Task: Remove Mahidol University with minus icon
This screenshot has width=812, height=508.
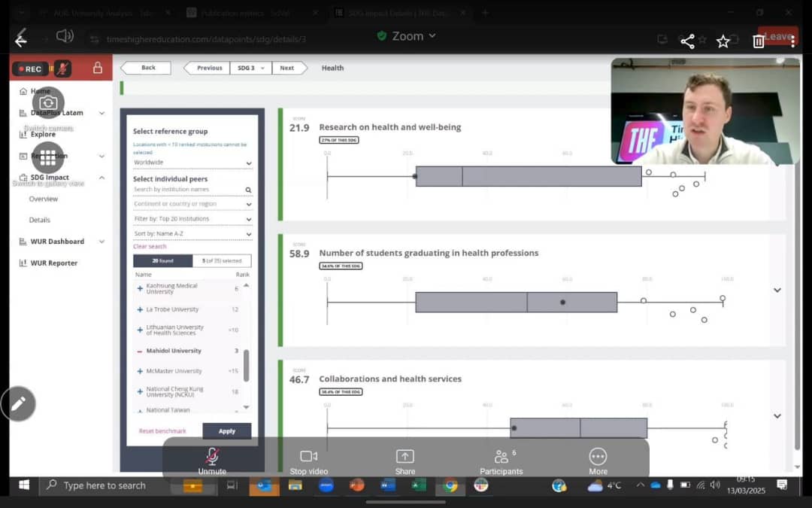Action: (x=139, y=351)
